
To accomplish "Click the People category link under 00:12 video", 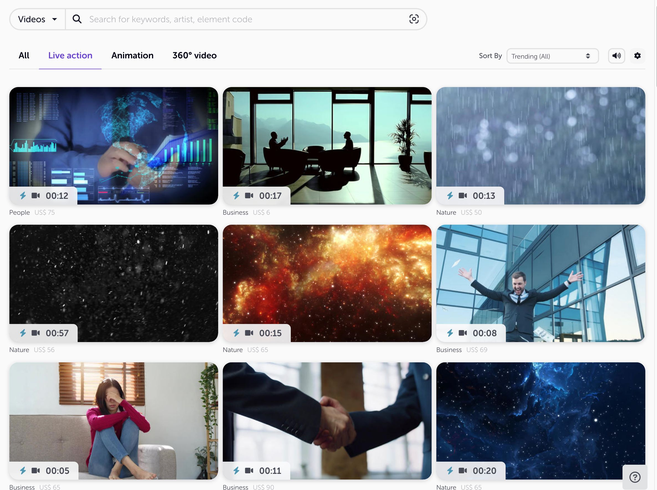I will tap(20, 213).
